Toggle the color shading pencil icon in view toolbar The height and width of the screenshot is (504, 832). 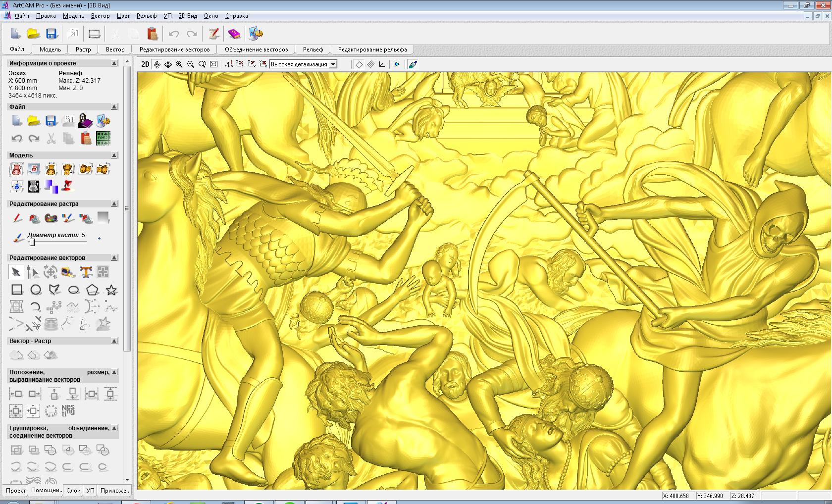click(x=413, y=64)
